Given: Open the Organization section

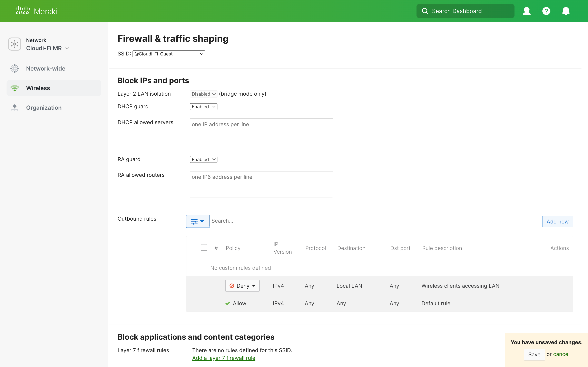Looking at the screenshot, I should (x=44, y=107).
